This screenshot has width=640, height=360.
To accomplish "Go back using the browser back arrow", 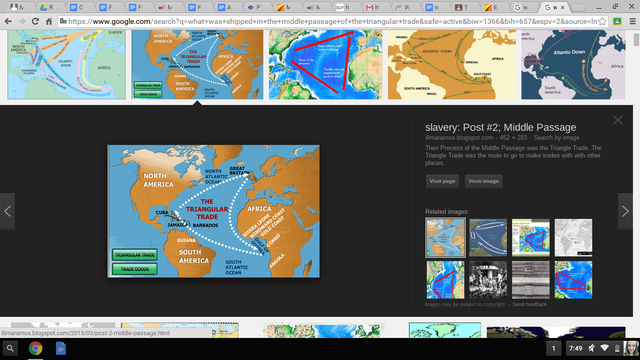I will point(8,21).
